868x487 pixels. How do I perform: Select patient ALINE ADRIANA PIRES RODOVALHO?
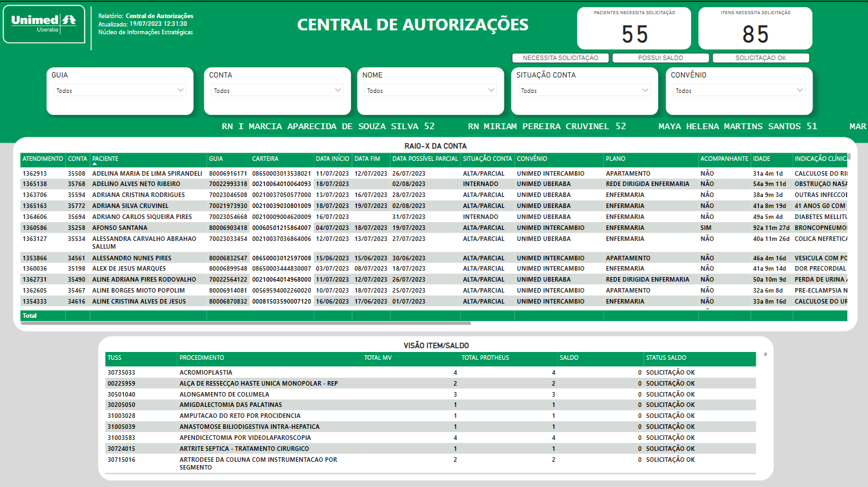pos(144,280)
